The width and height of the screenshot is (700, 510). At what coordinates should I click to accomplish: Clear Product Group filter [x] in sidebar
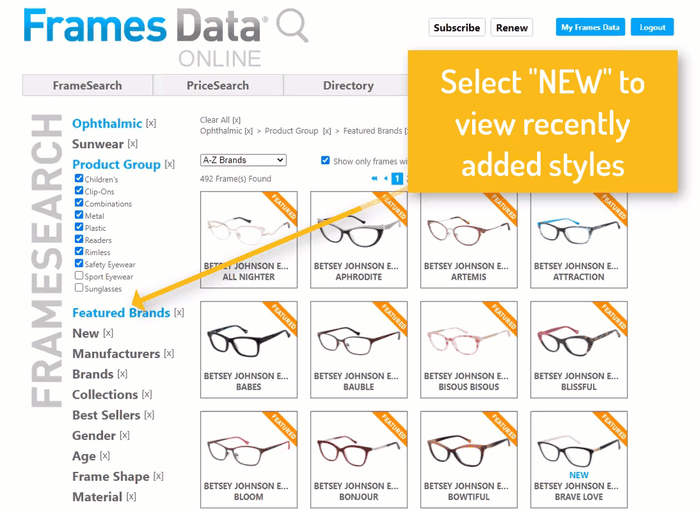[170, 164]
